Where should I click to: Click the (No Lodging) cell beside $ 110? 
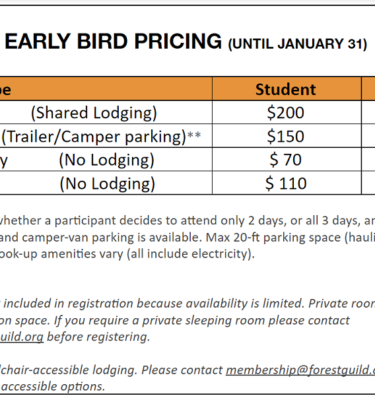107,184
